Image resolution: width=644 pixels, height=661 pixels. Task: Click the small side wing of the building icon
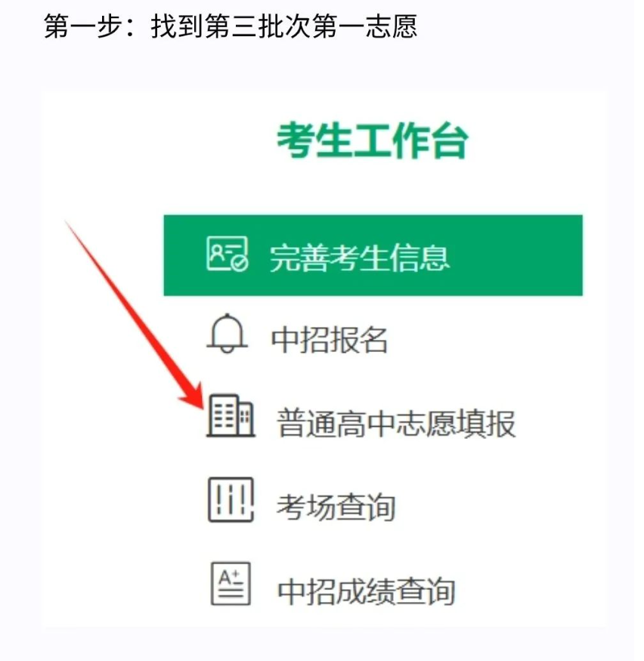click(246, 419)
